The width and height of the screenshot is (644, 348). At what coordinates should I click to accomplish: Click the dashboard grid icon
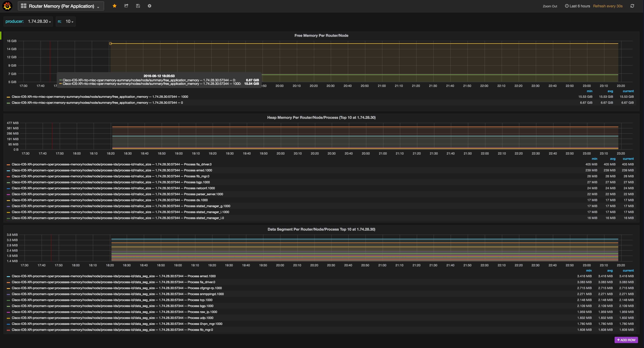point(23,6)
